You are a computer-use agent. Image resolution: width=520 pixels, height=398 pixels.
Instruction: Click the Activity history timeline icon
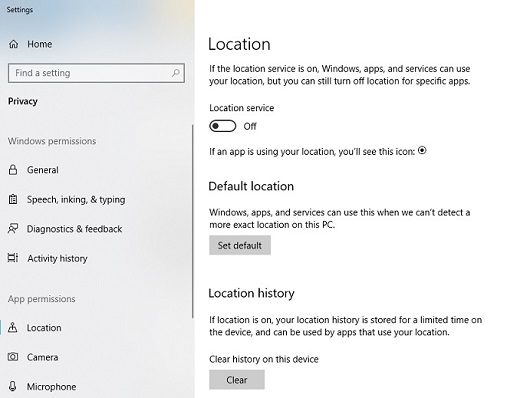[x=13, y=258]
